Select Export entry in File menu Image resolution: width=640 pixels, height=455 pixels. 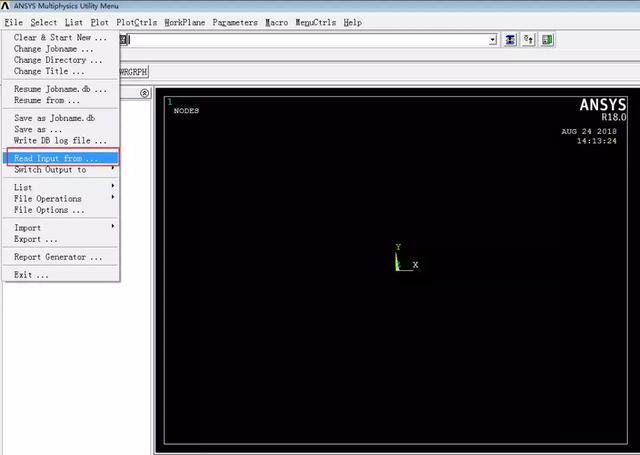(x=60, y=239)
